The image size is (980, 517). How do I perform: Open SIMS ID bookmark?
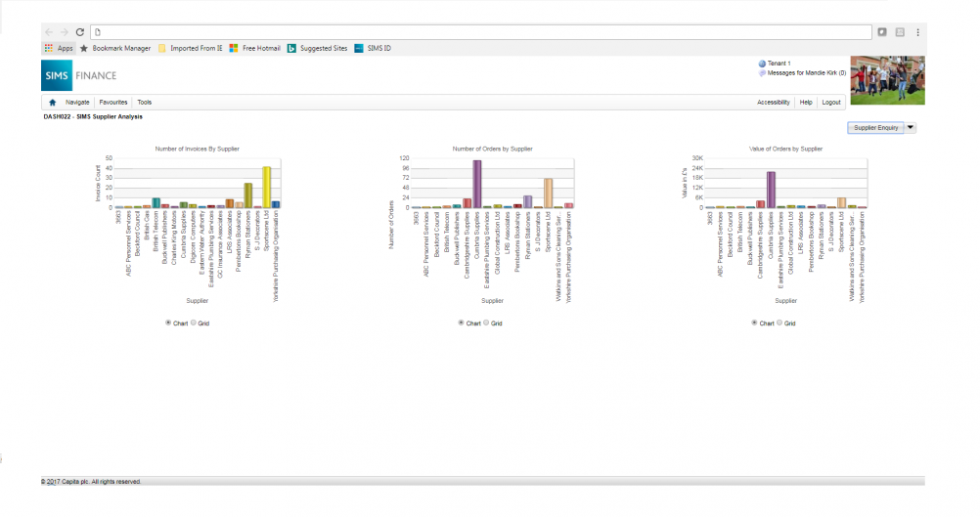(373, 48)
